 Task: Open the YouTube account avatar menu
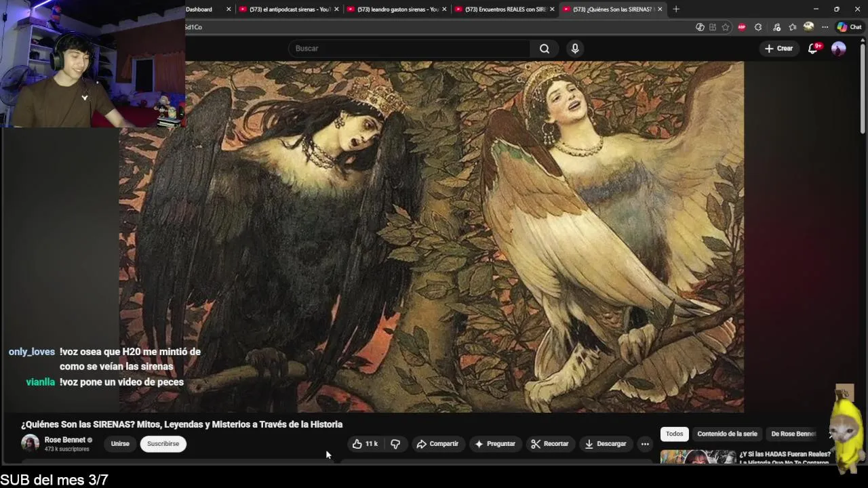839,48
